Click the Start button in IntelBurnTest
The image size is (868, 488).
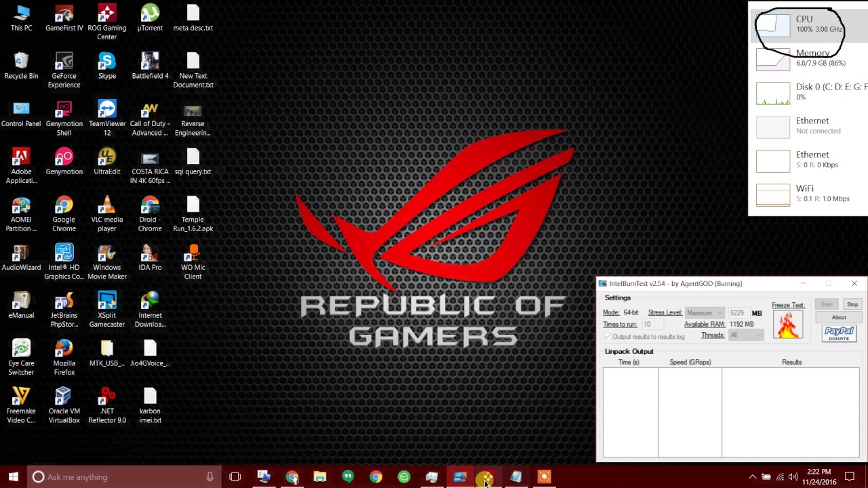coord(827,304)
